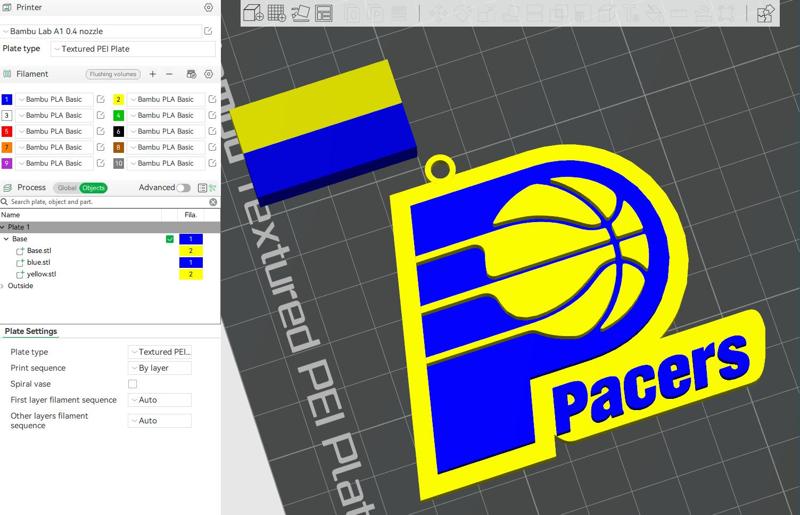The width and height of the screenshot is (800, 515).
Task: Edit filament 8 preset
Action: (x=212, y=147)
